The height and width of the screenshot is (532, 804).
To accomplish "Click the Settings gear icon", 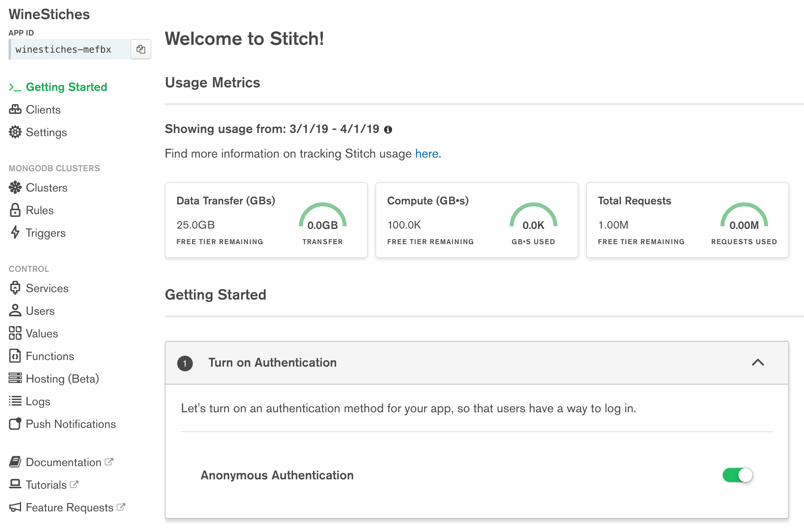I will pos(15,132).
